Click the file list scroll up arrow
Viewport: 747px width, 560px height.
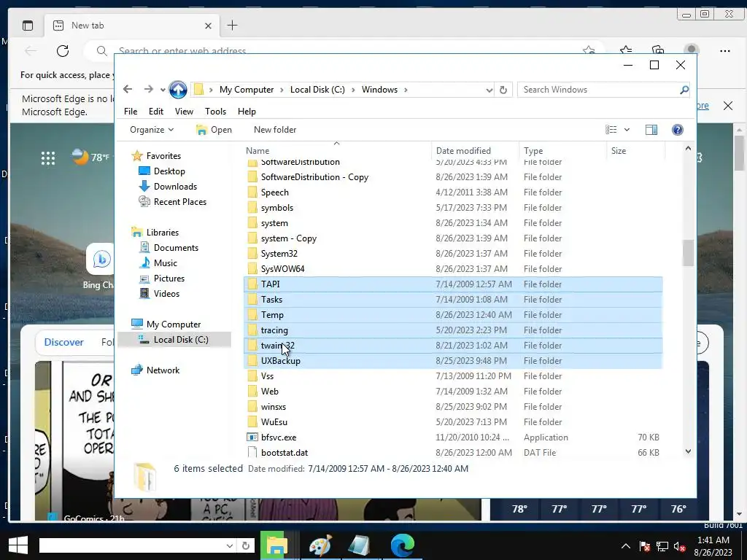688,149
